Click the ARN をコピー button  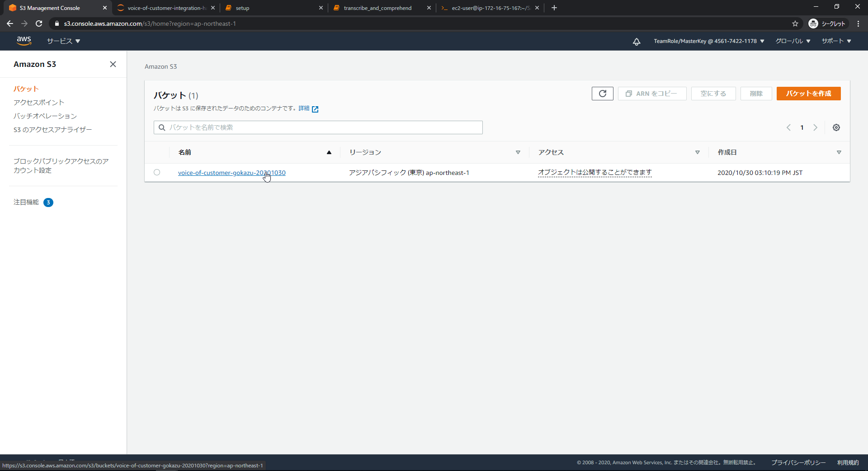click(652, 94)
